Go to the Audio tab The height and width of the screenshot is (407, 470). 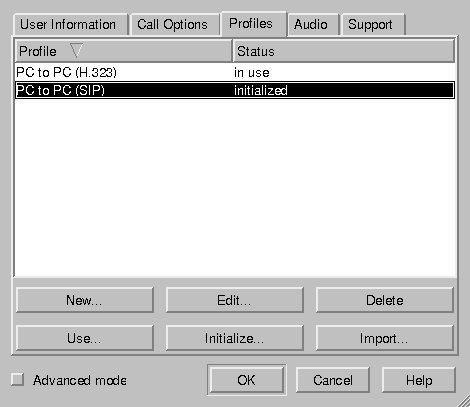pos(313,25)
